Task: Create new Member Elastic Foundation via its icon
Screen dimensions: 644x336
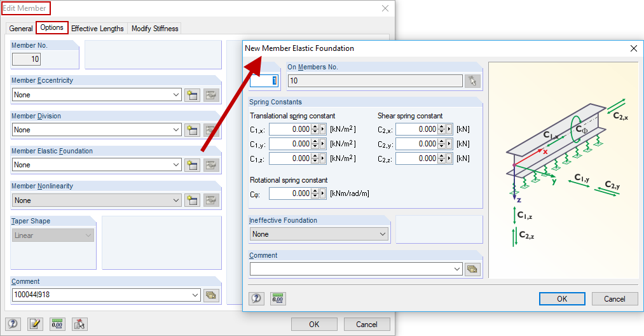Action: coord(192,165)
